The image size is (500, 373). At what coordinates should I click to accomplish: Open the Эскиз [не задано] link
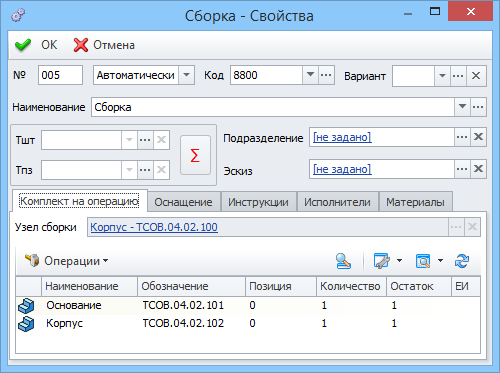[342, 169]
